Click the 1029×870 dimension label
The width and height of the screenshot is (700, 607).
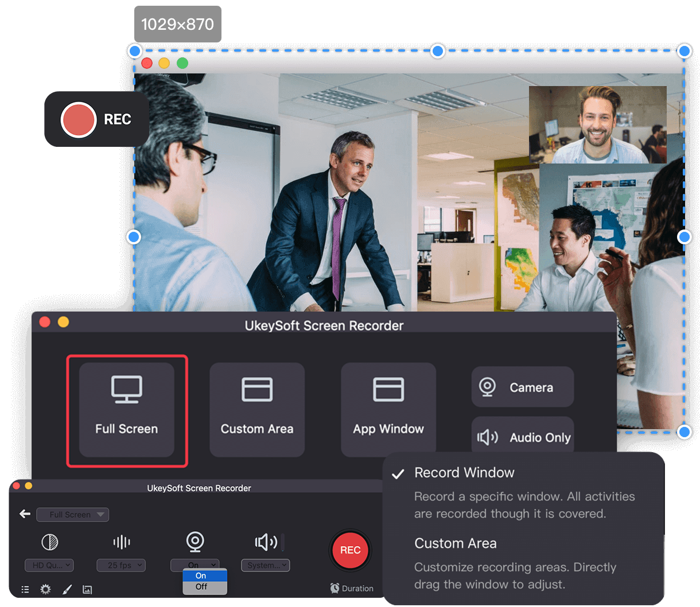coord(178,24)
